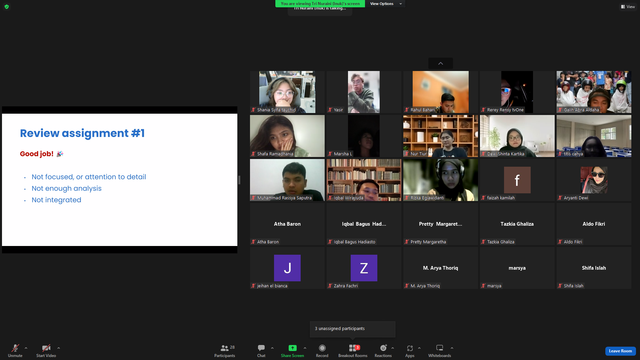Expand audio options arrow next to Unmute

tap(26, 348)
